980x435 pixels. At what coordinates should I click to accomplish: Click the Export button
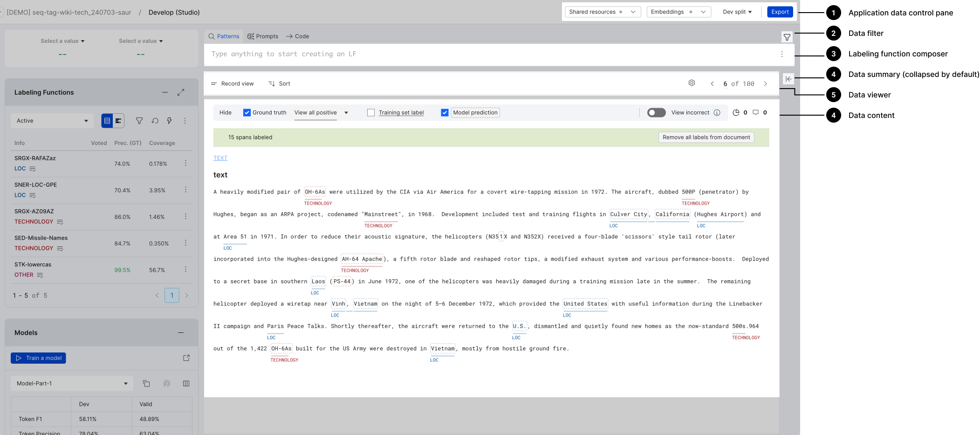tap(780, 12)
